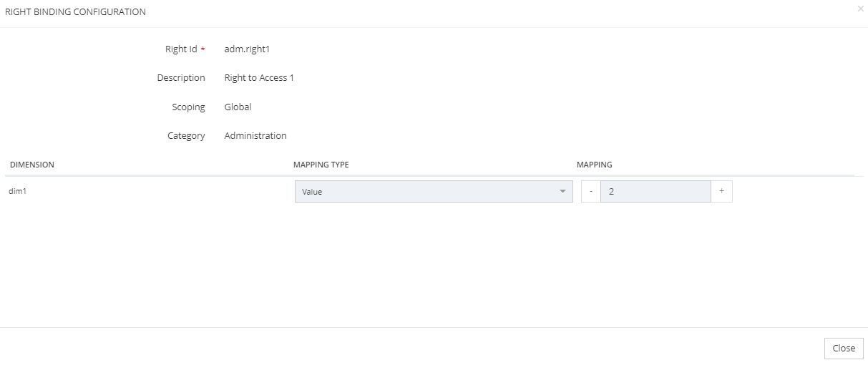Decrease the mapping value with minus
The height and width of the screenshot is (365, 868).
click(590, 192)
